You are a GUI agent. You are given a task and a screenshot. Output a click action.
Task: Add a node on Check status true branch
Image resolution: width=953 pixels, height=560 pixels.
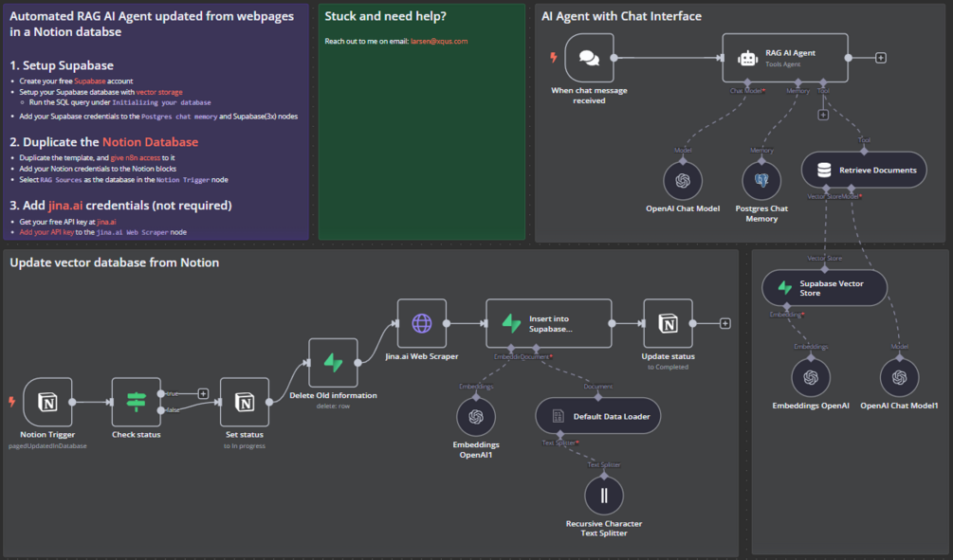(203, 393)
